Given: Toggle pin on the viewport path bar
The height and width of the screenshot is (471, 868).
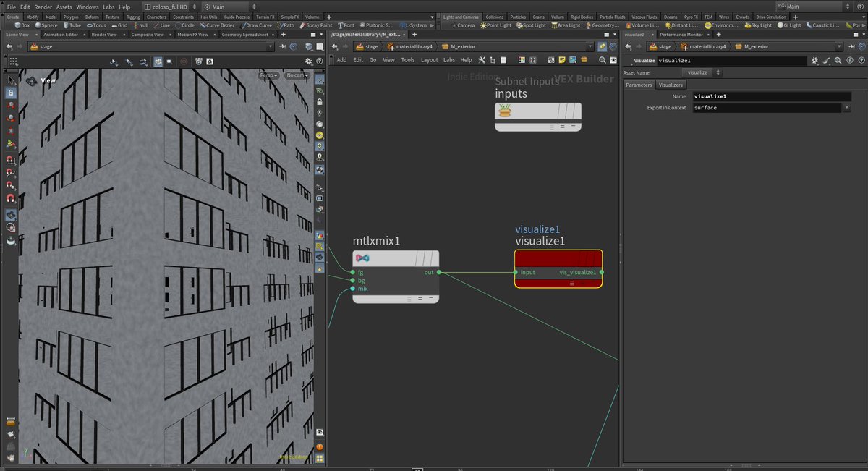Looking at the screenshot, I should tap(282, 46).
